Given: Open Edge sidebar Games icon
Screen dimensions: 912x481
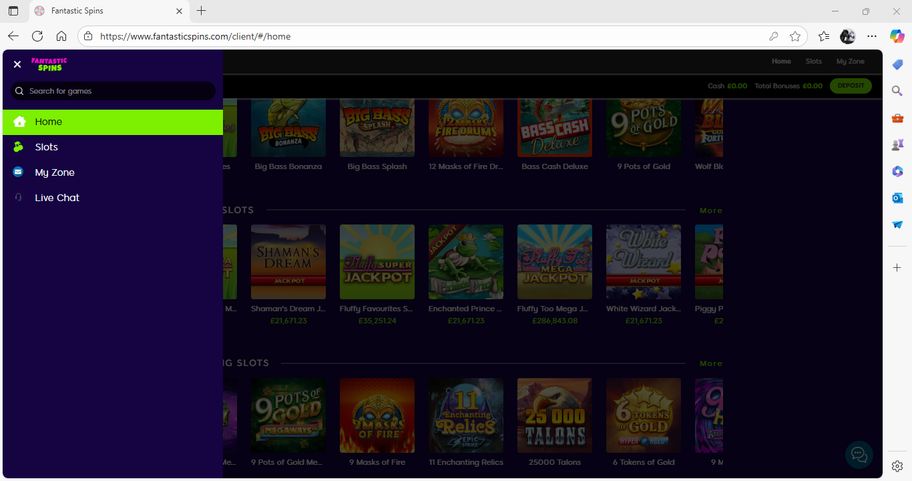Looking at the screenshot, I should pyautogui.click(x=897, y=144).
